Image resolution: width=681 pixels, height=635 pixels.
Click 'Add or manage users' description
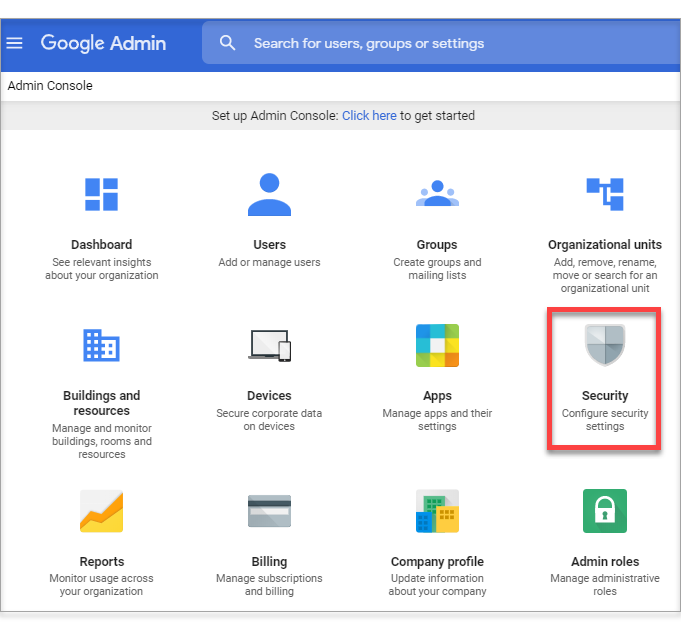click(269, 262)
